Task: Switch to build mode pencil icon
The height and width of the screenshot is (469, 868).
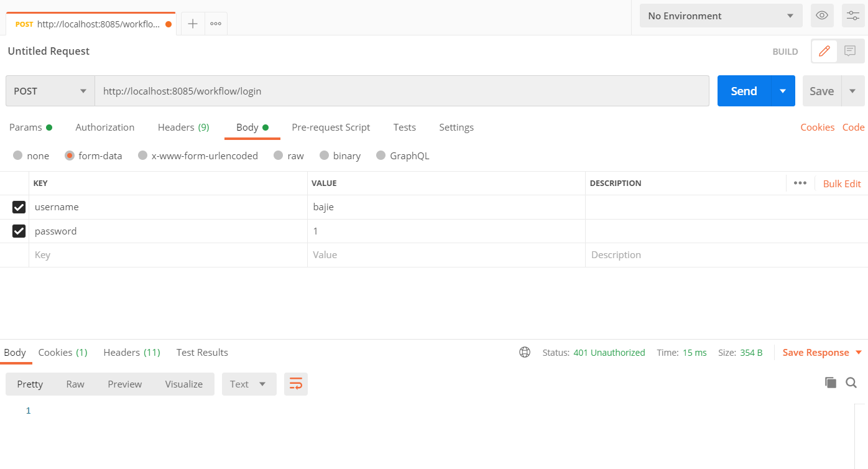Action: [824, 51]
